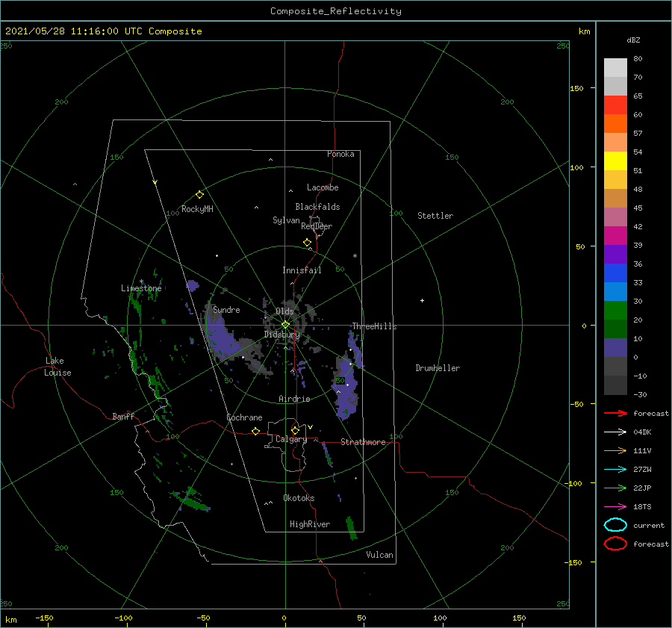This screenshot has width=672, height=628.
Task: Click the Innisfail city label
Action: tap(302, 270)
